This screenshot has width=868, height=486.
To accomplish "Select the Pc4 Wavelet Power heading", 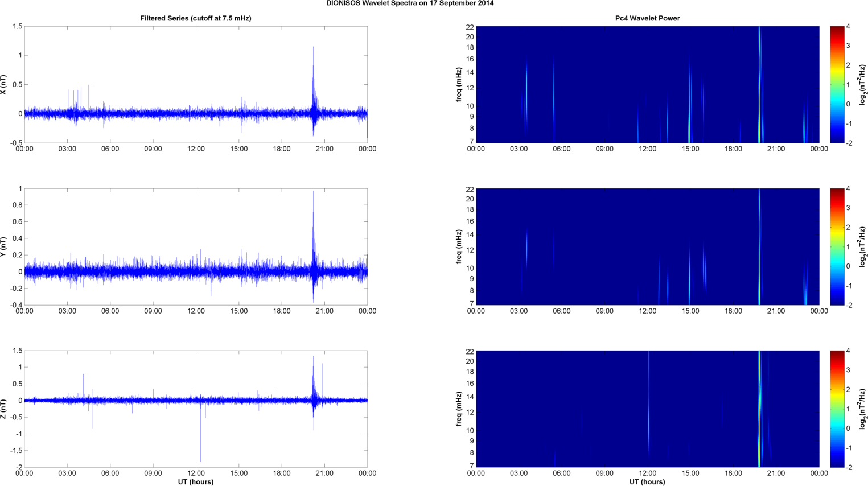I will tap(647, 18).
